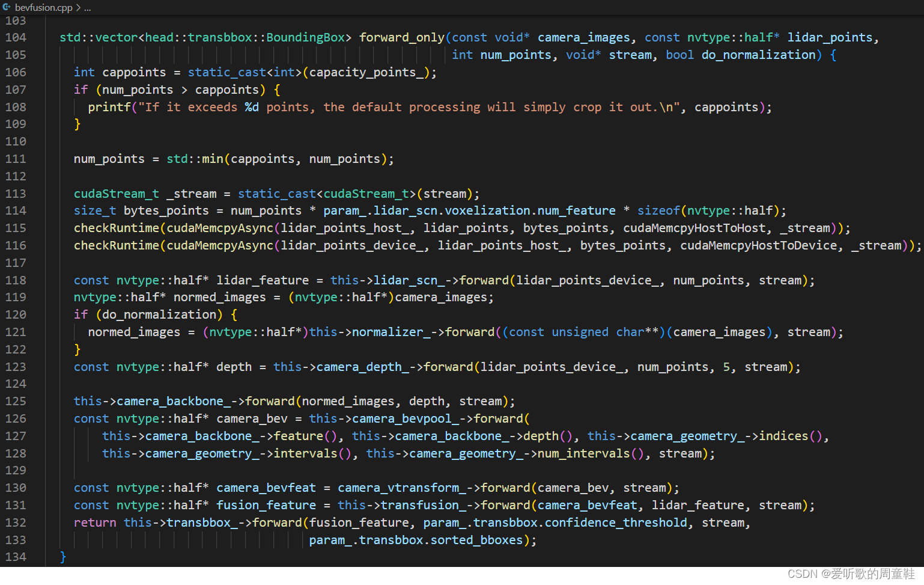Click sorted_bboxes on line 133
This screenshot has height=585, width=924.
(477, 540)
